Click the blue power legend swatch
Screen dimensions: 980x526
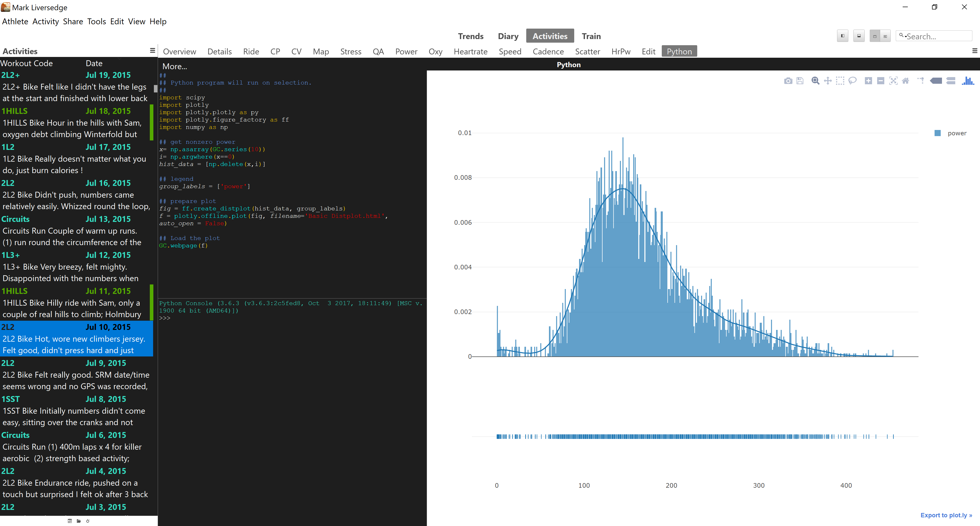coord(937,133)
